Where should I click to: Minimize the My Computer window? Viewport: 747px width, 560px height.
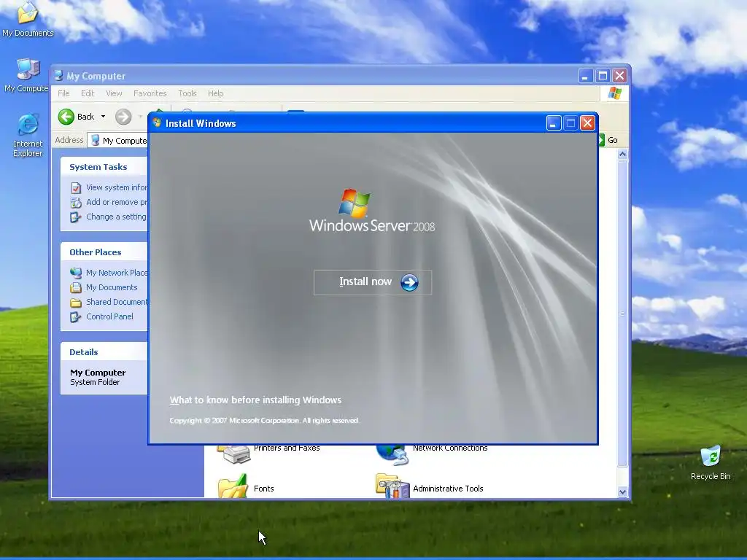coord(586,76)
